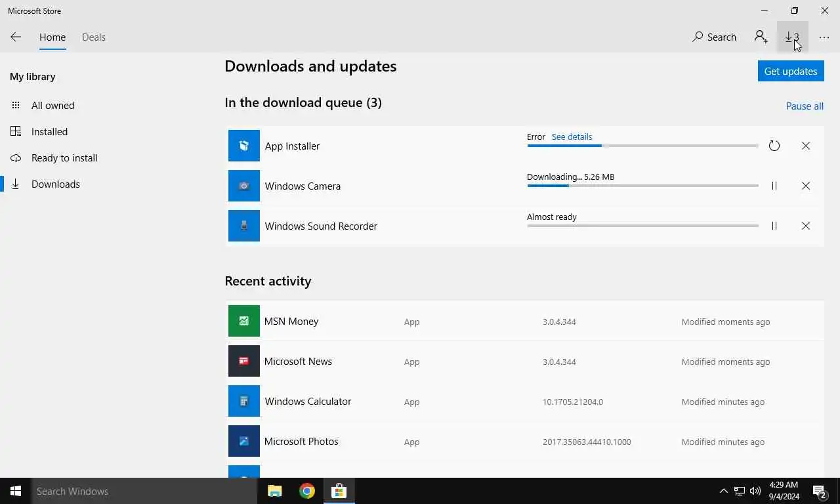Cancel the Windows Camera download
840x504 pixels.
(x=806, y=186)
